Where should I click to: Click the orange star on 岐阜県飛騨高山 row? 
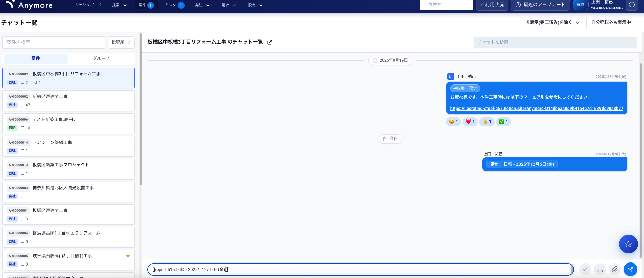coord(128,256)
